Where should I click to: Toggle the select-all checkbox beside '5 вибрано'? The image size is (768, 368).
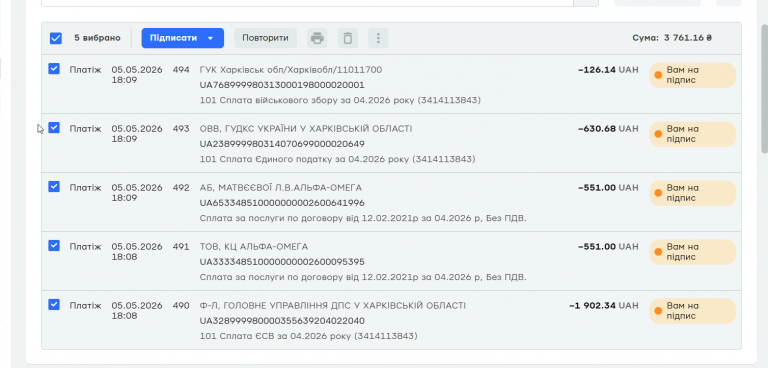coord(56,38)
